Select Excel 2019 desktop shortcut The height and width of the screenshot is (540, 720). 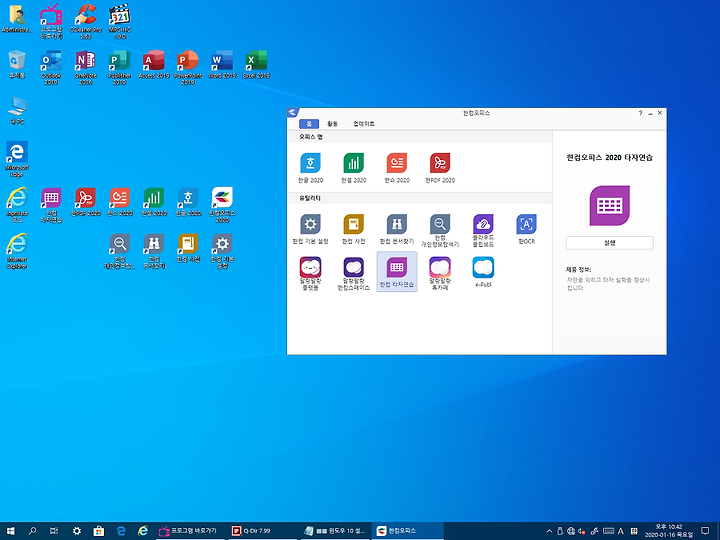(x=256, y=65)
